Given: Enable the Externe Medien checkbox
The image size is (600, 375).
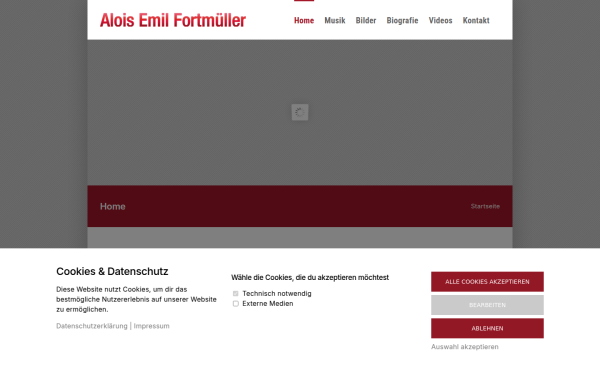Looking at the screenshot, I should pos(236,303).
